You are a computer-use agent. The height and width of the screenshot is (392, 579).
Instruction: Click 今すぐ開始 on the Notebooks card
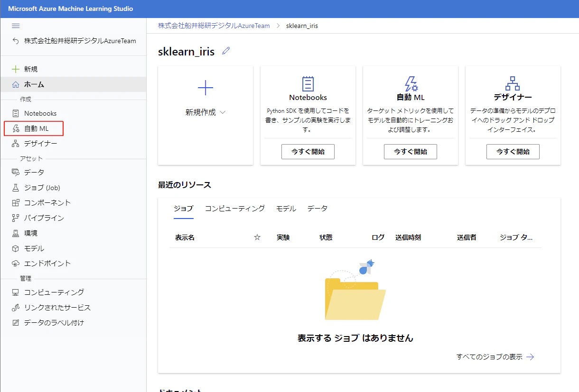pos(308,152)
